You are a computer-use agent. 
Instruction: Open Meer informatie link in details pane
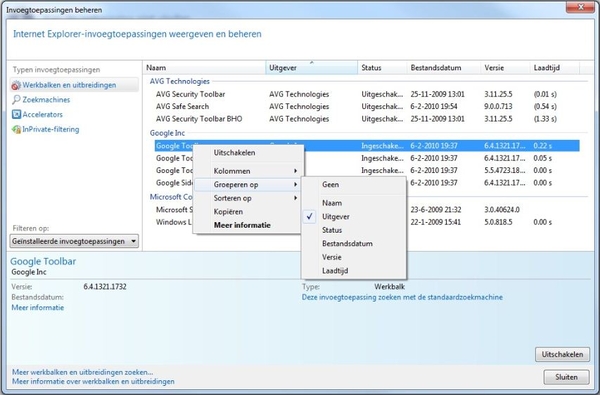(38, 308)
